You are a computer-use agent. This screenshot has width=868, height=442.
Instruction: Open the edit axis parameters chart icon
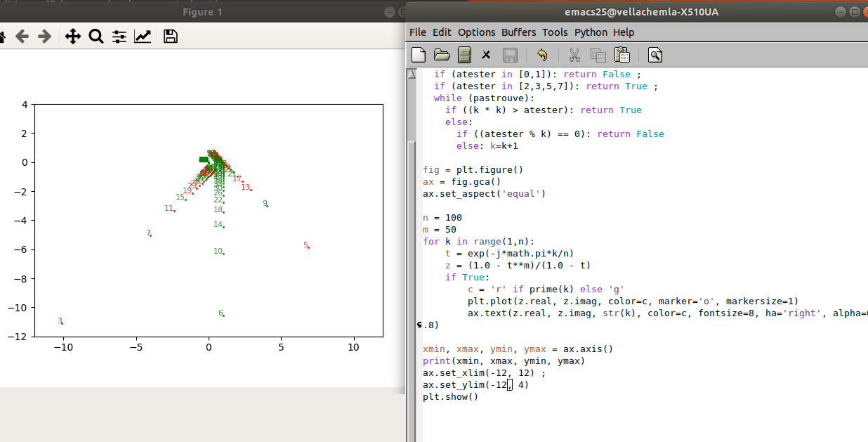click(x=143, y=37)
